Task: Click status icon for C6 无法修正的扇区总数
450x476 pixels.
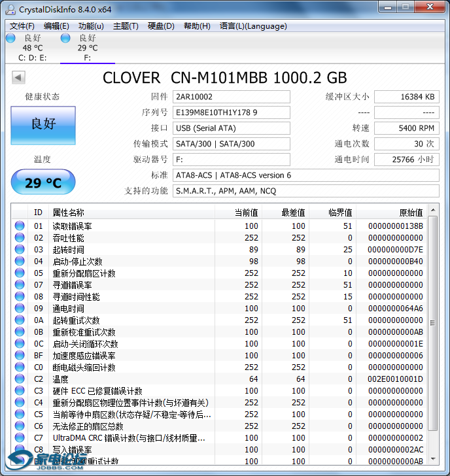Action: tap(20, 426)
